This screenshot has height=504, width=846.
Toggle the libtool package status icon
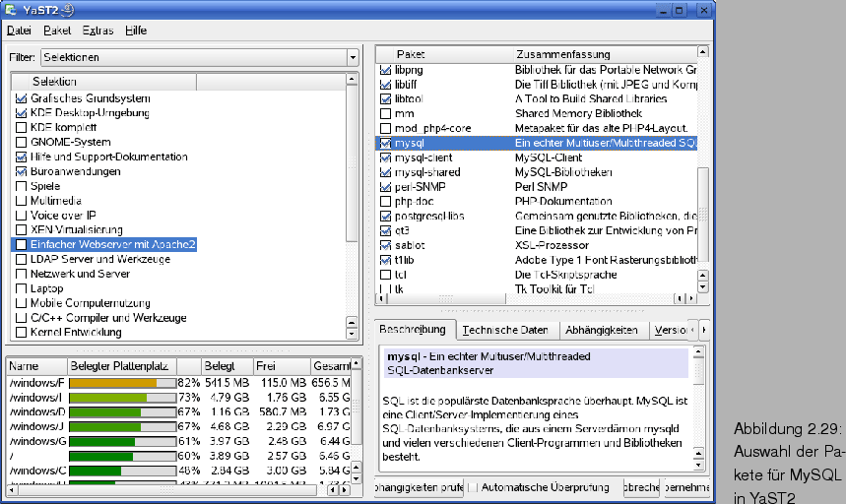(x=385, y=99)
